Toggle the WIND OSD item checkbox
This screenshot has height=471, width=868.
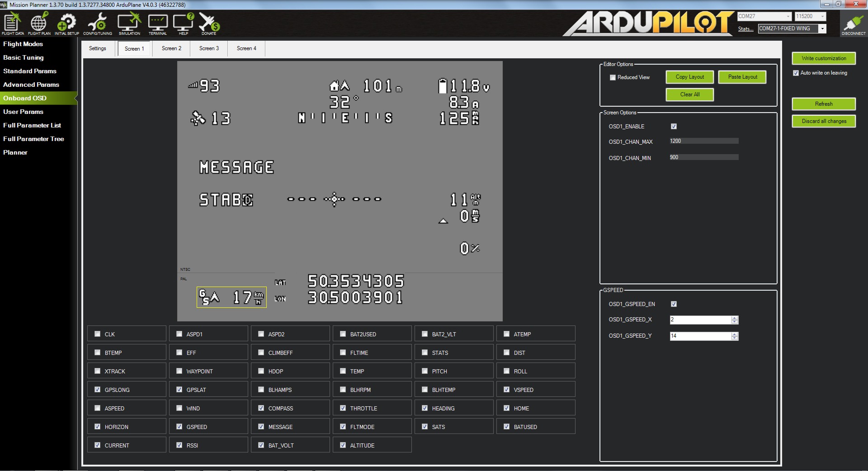point(179,408)
